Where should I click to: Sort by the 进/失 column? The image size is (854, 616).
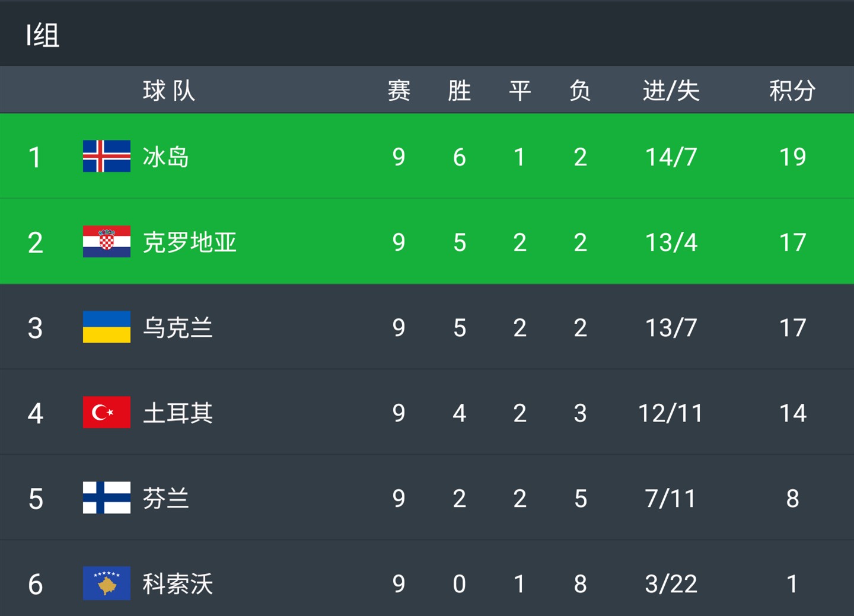pyautogui.click(x=672, y=90)
